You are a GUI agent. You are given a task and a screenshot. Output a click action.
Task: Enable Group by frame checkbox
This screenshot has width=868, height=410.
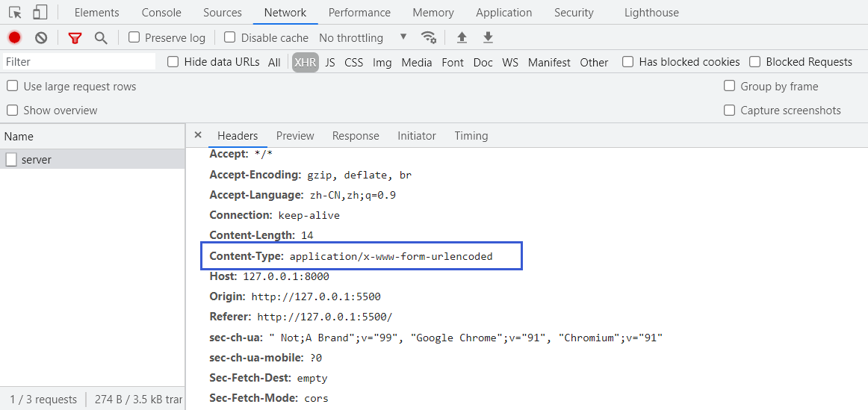[730, 86]
